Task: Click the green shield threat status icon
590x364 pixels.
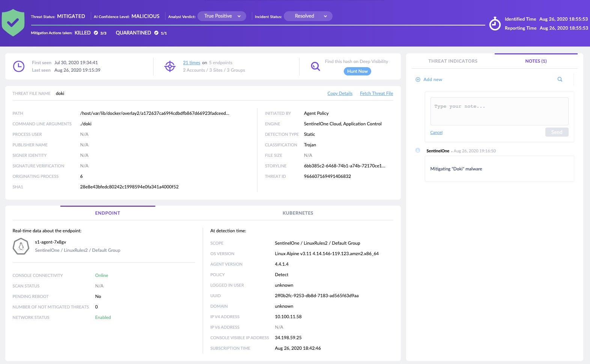Action: (13, 23)
